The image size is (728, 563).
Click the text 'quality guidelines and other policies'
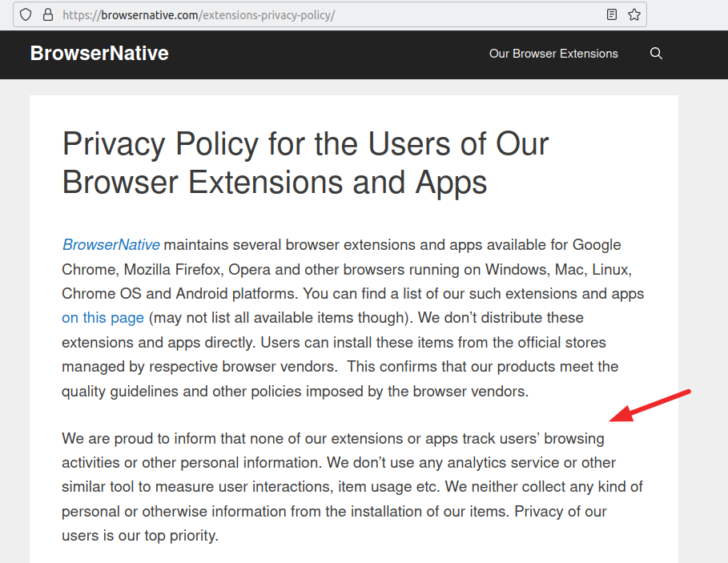pyautogui.click(x=182, y=392)
